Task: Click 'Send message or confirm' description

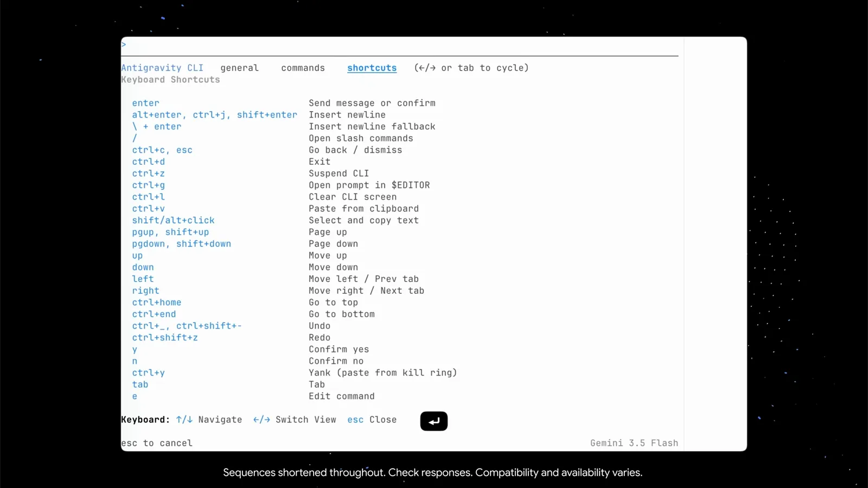Action: [x=372, y=103]
